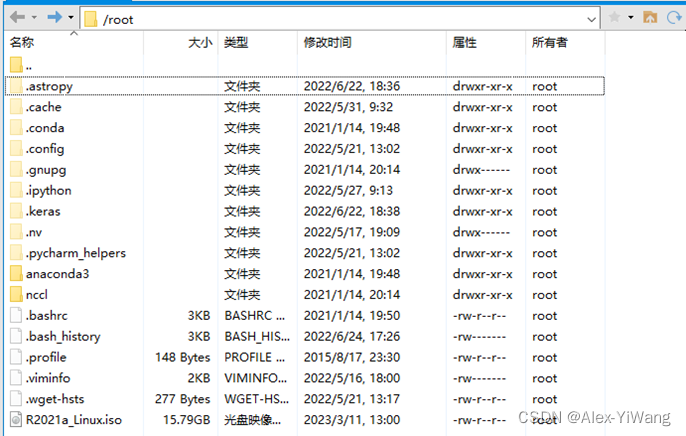Click the 光盘映像 type cell
Viewport: 686px width, 436px height.
click(x=252, y=420)
